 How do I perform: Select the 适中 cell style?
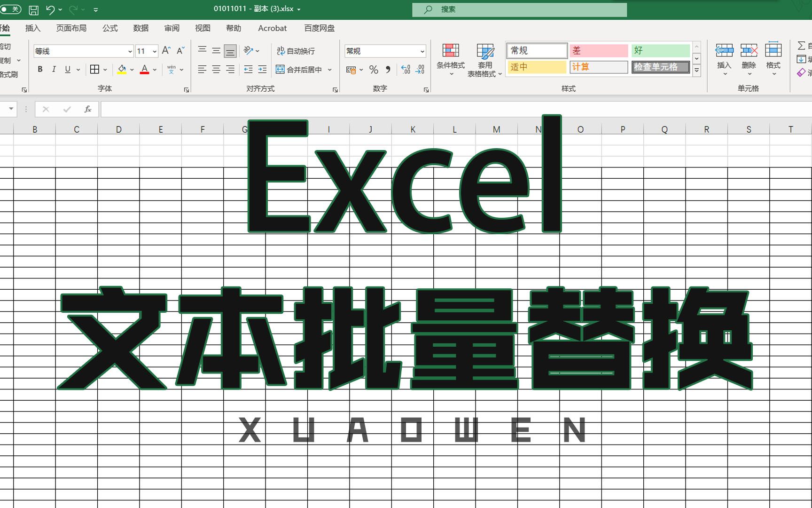pyautogui.click(x=537, y=67)
